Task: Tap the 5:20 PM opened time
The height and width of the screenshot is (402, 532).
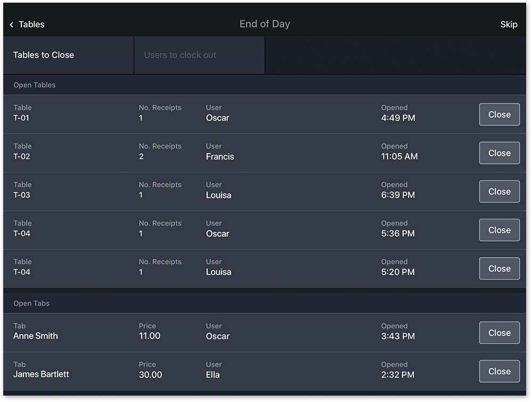Action: click(x=397, y=272)
